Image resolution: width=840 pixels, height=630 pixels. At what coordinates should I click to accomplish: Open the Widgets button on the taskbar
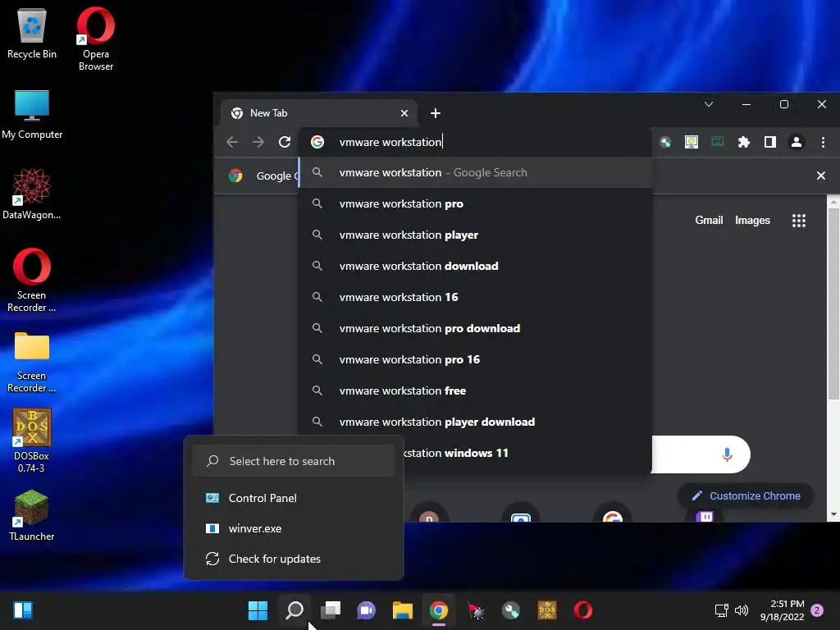point(23,610)
